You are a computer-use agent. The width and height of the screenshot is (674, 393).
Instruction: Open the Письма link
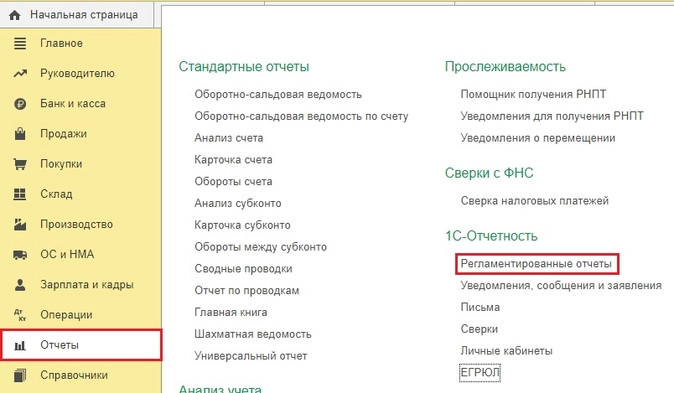tap(480, 307)
